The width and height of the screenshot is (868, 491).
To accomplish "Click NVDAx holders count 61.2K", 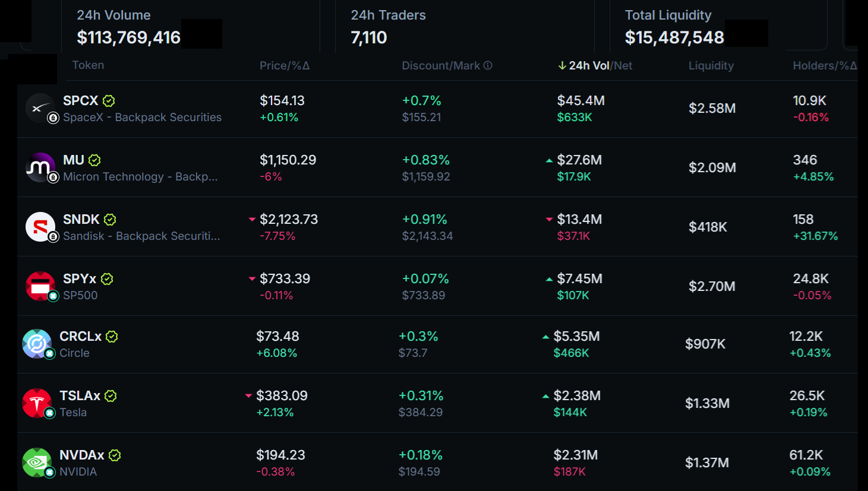I will pyautogui.click(x=806, y=455).
